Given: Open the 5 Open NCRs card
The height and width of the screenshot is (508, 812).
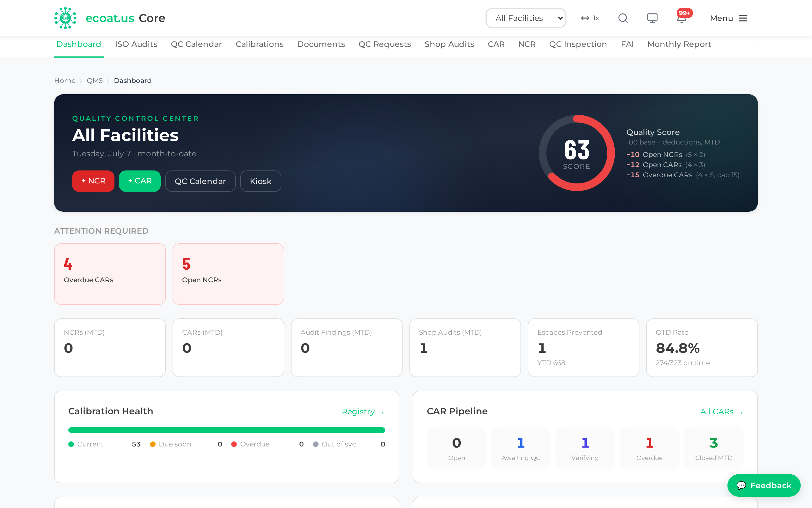Looking at the screenshot, I should [x=228, y=274].
